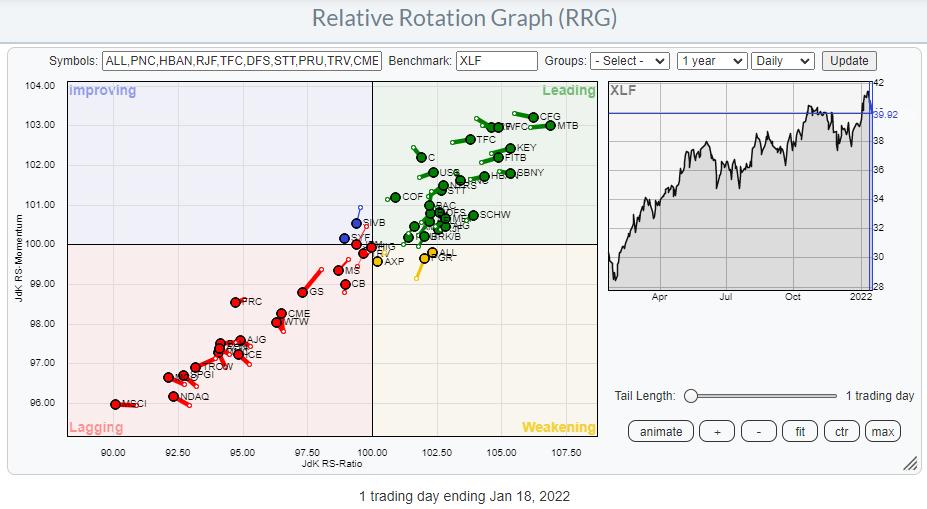Click the GS dot in Lagging quadrant
927x509 pixels.
(302, 292)
